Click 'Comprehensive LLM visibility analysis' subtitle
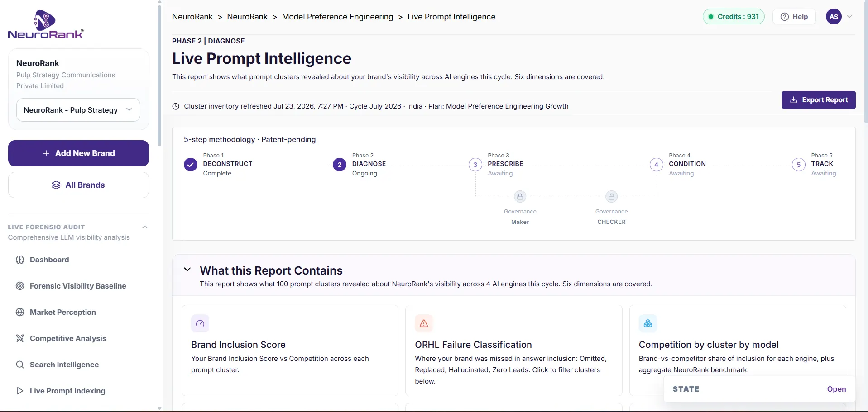Screen dimensions: 868x412 tap(69, 237)
